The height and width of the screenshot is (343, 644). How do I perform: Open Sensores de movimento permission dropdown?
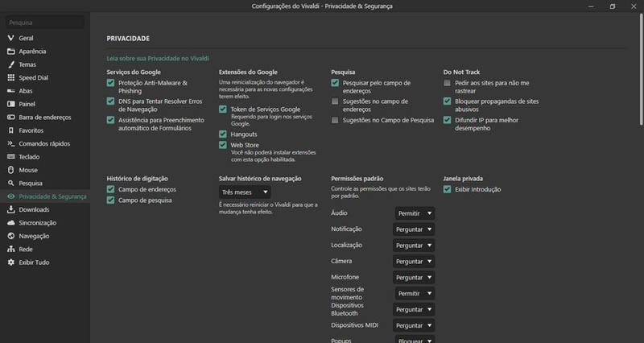(415, 293)
